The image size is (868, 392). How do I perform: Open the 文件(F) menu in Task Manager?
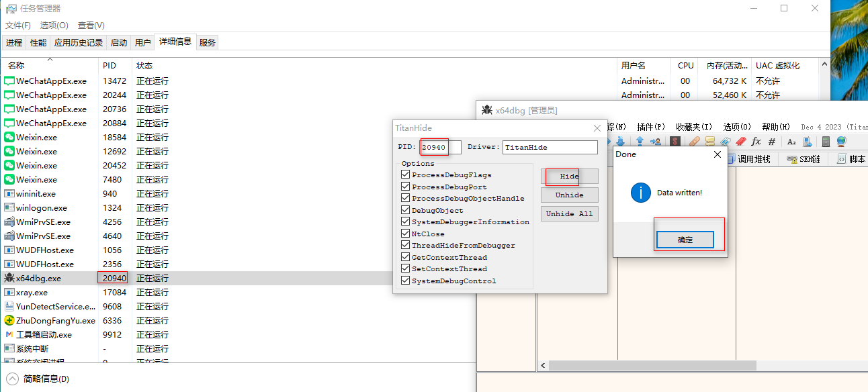click(x=18, y=26)
